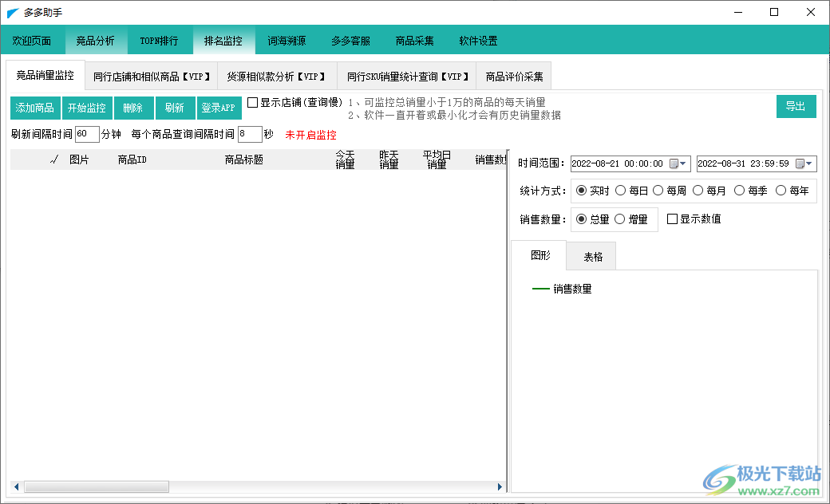This screenshot has height=504, width=830.
Task: Click 昨天销量 column header
Action: [389, 159]
